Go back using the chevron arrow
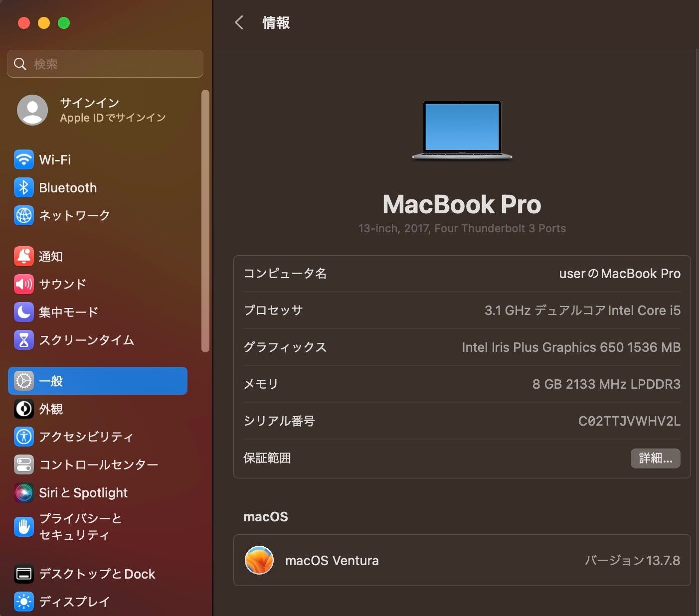Image resolution: width=699 pixels, height=616 pixels. [x=239, y=22]
